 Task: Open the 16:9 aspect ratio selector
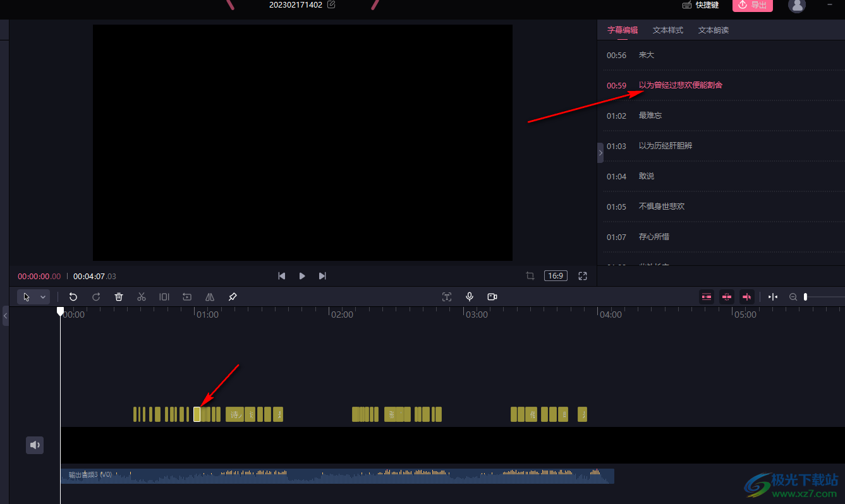[x=556, y=276]
